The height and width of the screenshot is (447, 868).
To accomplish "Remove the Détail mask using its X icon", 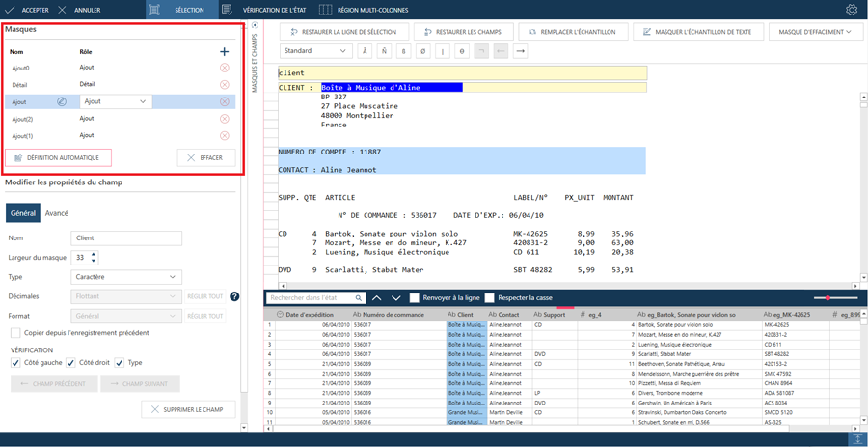I will coord(224,85).
